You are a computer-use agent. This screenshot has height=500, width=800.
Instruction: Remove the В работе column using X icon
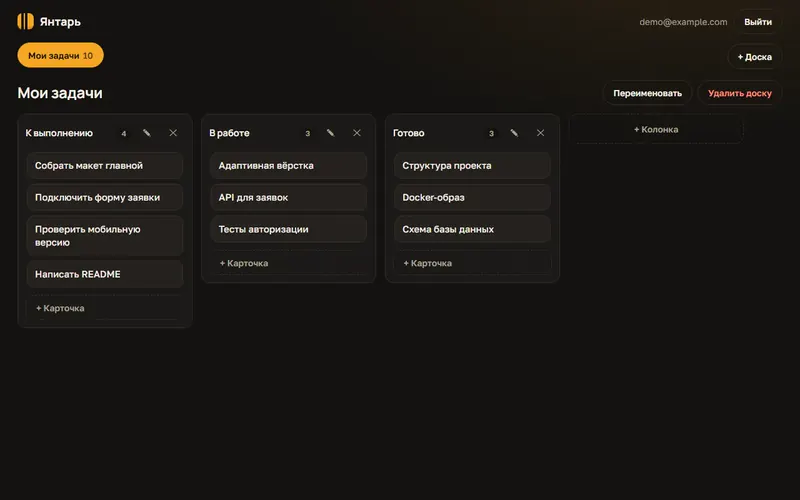tap(357, 133)
